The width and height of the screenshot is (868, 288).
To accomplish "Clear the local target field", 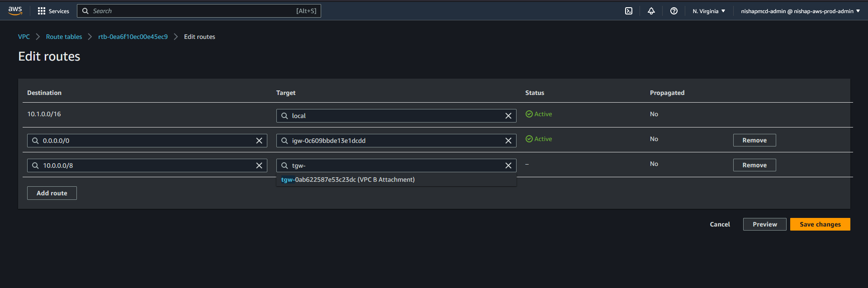I will pos(508,116).
